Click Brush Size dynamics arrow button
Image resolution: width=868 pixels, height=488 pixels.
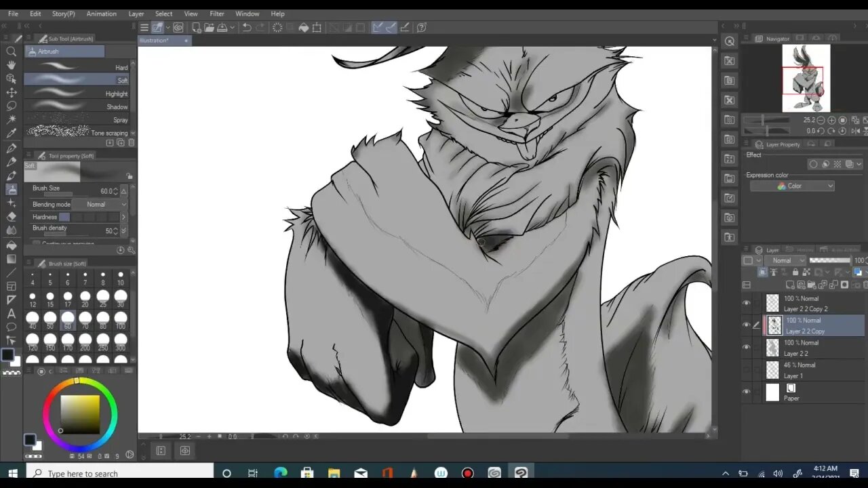point(123,191)
